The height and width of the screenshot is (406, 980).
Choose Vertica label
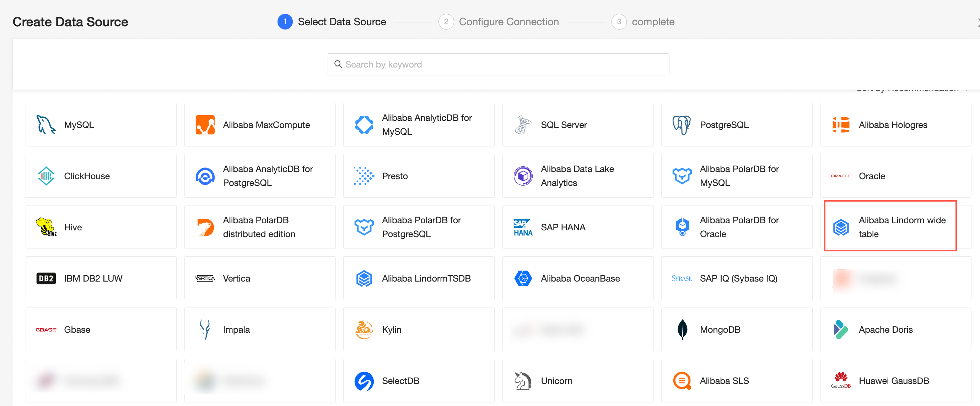click(237, 278)
